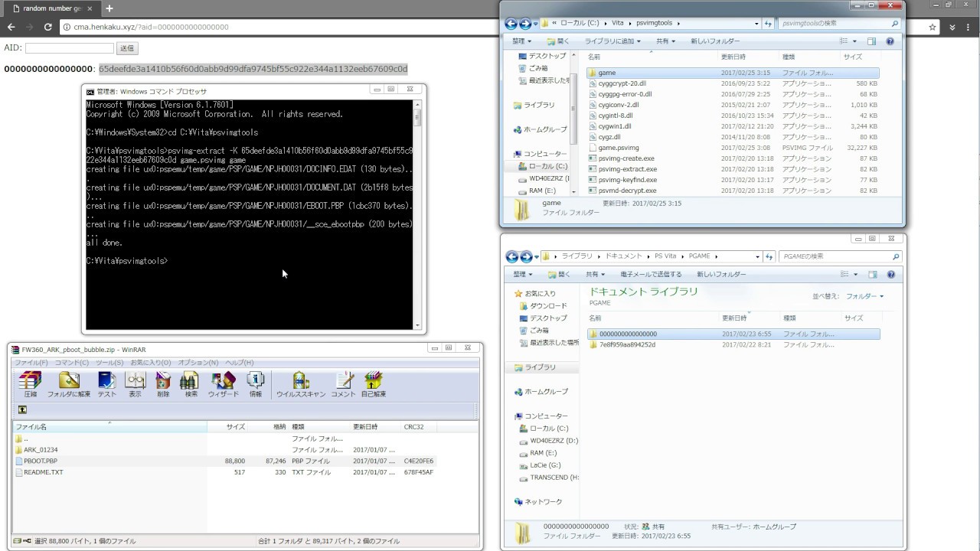Click 開く button in PGAME toolbar
This screenshot has width=980, height=551.
[x=557, y=274]
